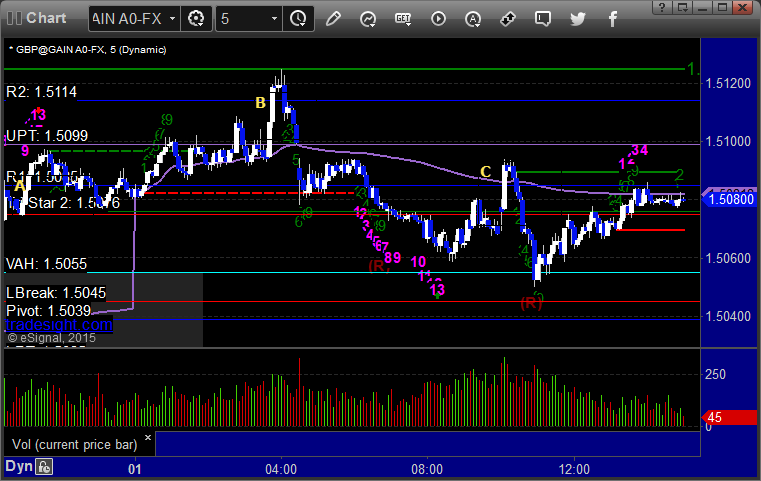Screen dimensions: 761x481
Task: Close the Vol current price bar tab
Action: 148,437
